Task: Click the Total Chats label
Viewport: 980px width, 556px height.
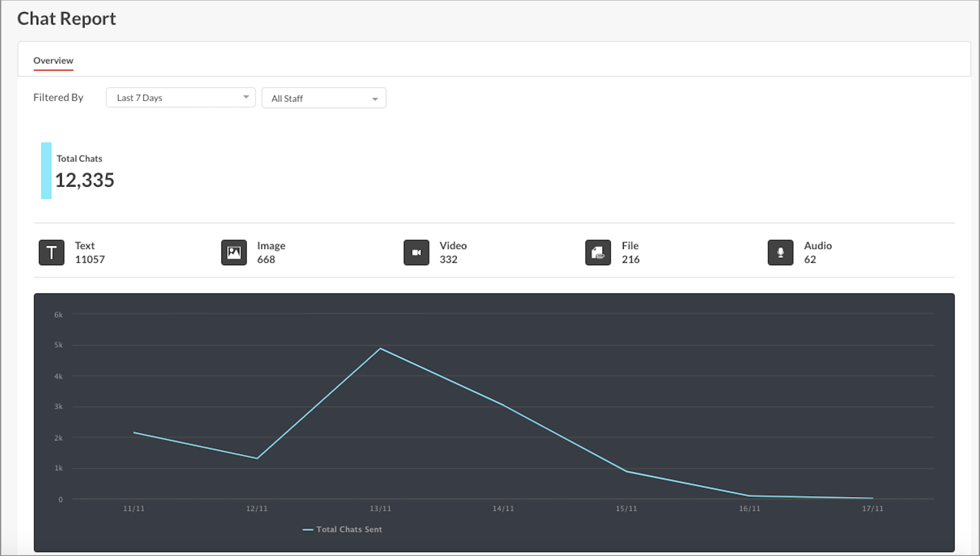Action: point(79,159)
